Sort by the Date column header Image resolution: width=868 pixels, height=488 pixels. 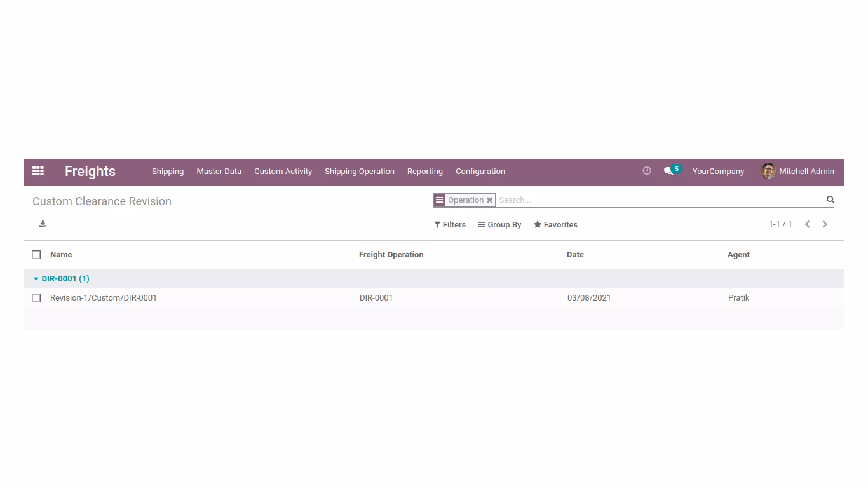575,255
